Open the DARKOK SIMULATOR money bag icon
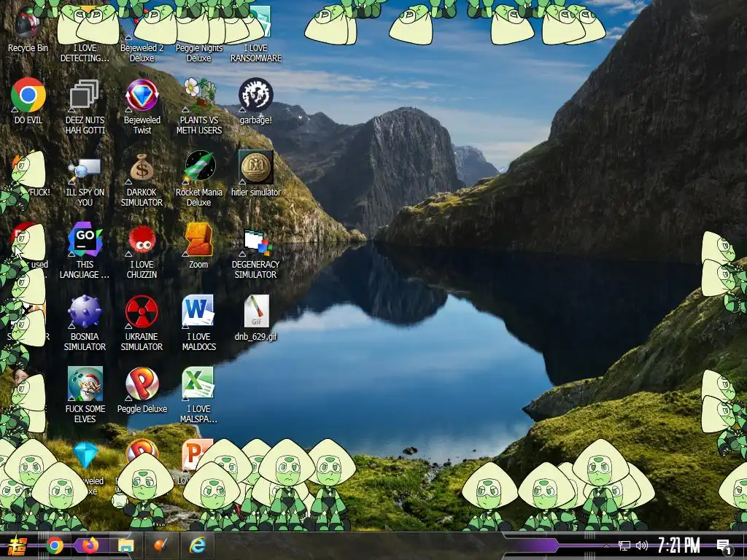The height and width of the screenshot is (560, 747). tap(142, 180)
